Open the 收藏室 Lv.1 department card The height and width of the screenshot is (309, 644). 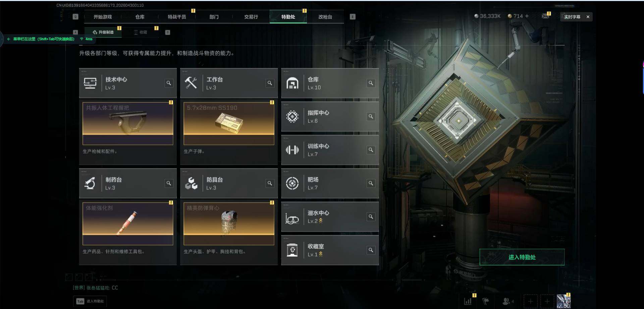point(330,250)
